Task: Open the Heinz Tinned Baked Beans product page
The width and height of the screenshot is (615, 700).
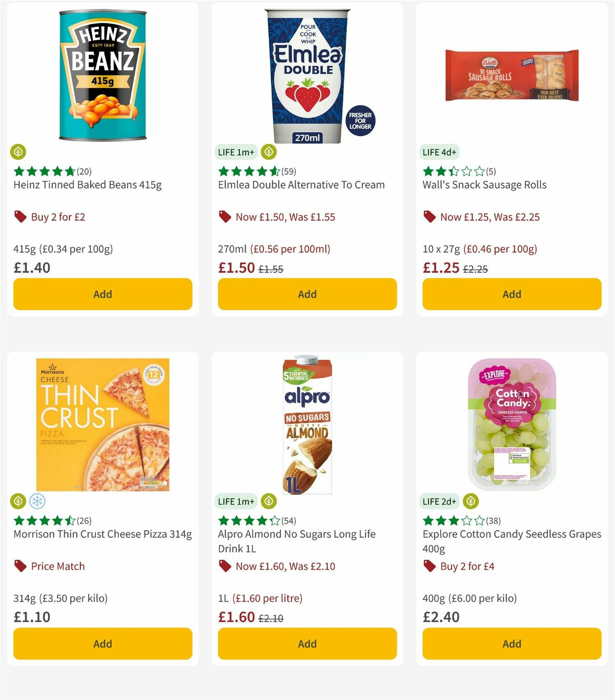Action: tap(87, 184)
